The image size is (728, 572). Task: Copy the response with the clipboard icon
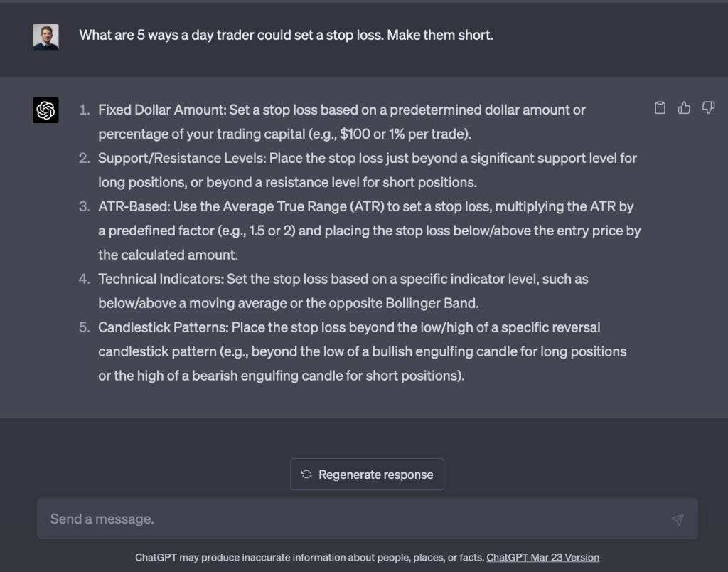click(660, 108)
